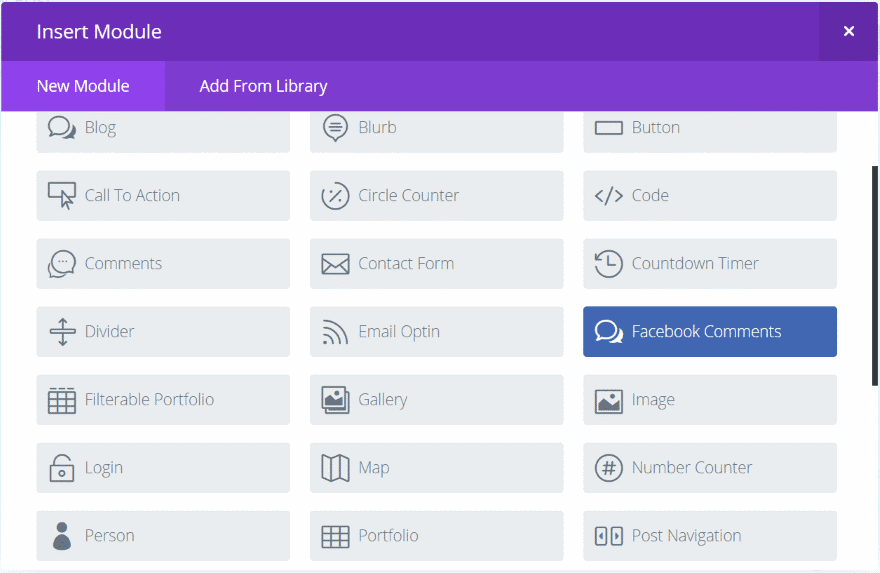This screenshot has width=880, height=573.
Task: Add the Blurb module
Action: pyautogui.click(x=437, y=131)
